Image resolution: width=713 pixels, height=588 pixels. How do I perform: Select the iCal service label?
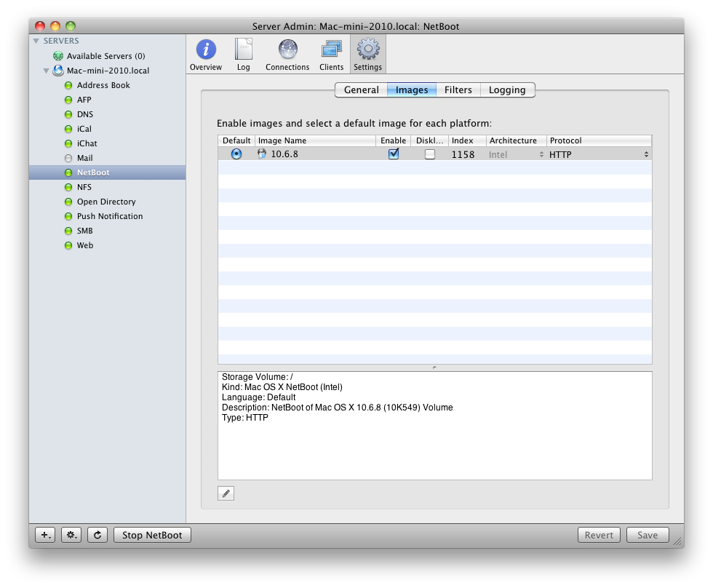click(84, 129)
